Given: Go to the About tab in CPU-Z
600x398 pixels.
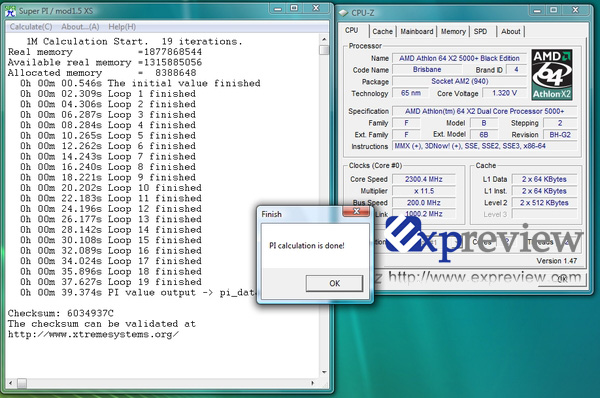Looking at the screenshot, I should point(510,31).
